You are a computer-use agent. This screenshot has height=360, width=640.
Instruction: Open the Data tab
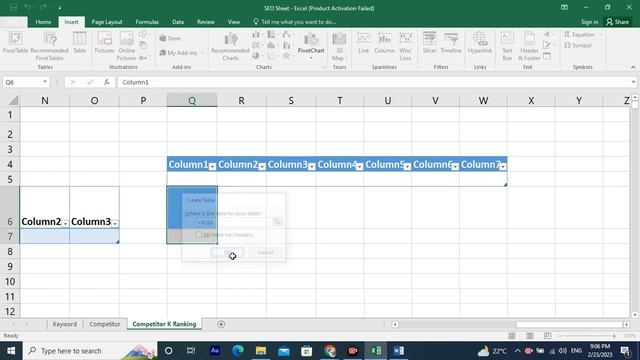(x=178, y=22)
